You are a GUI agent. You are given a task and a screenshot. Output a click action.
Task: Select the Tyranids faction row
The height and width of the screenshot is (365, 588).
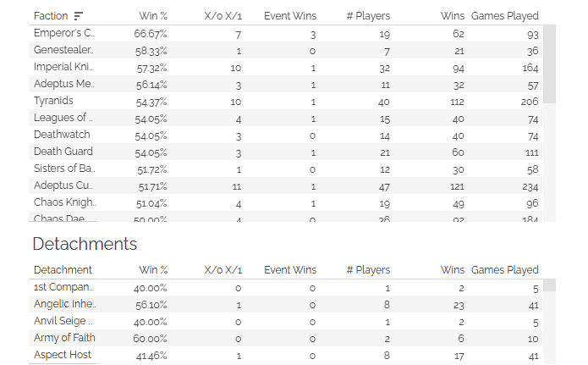point(286,101)
